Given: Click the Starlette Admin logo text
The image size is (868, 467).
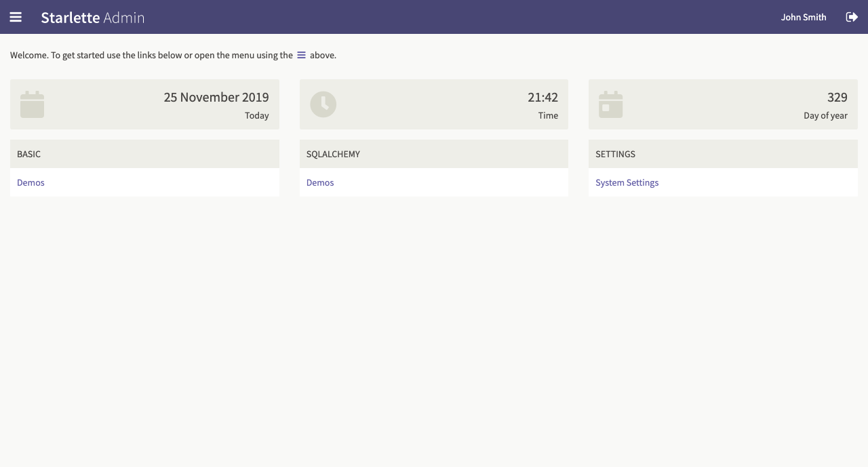Looking at the screenshot, I should pos(93,18).
